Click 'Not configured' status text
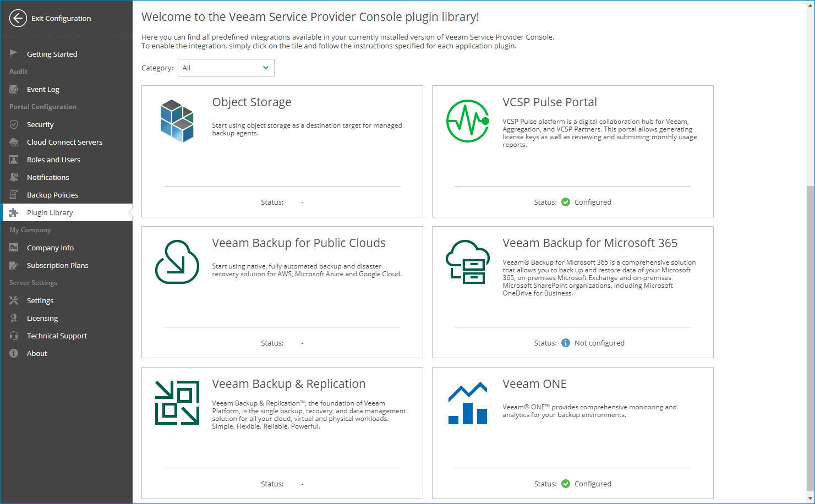The image size is (815, 504). coord(599,343)
